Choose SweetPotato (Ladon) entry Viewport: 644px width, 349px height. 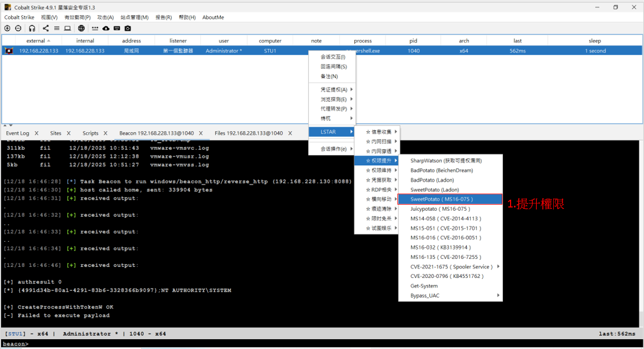[x=450, y=189]
